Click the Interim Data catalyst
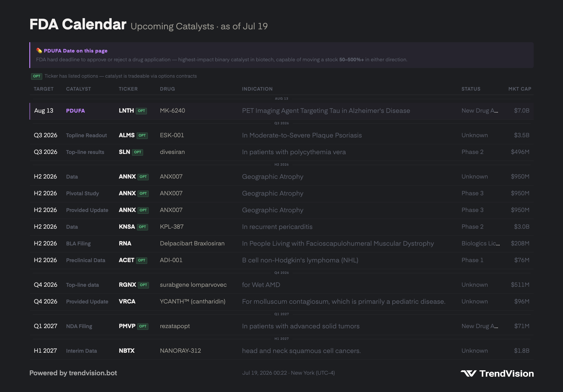 tap(82, 351)
